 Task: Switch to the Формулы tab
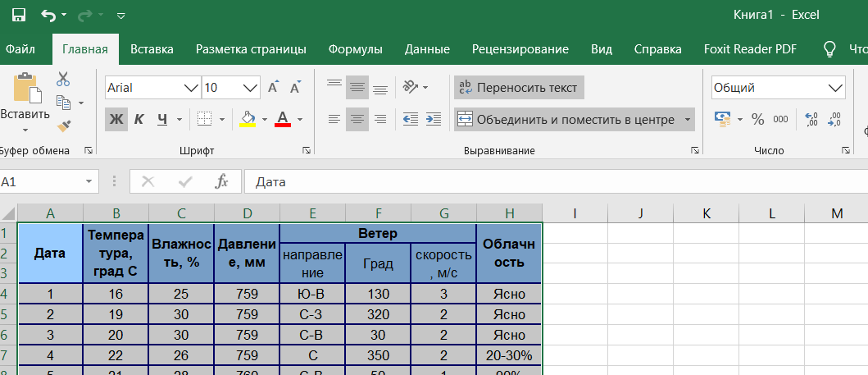(x=356, y=49)
